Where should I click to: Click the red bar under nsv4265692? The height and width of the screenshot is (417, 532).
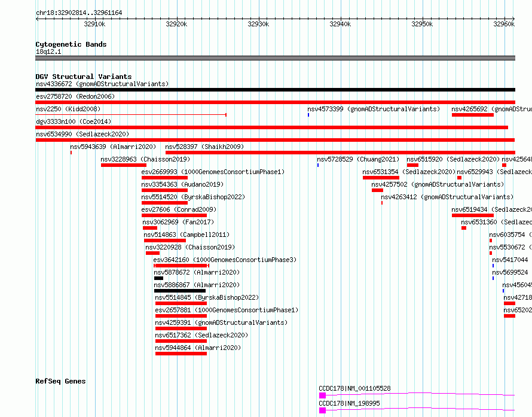(x=473, y=115)
